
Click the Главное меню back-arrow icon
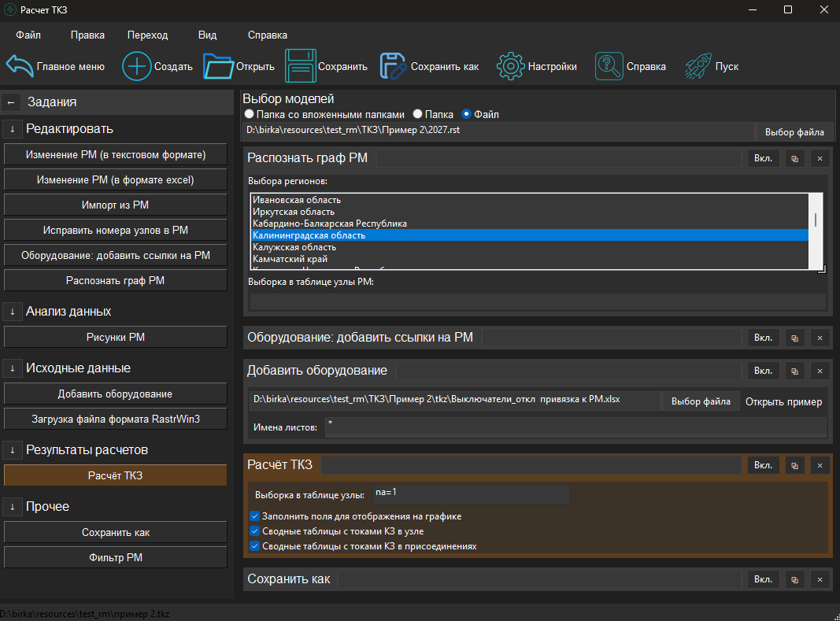coord(20,66)
